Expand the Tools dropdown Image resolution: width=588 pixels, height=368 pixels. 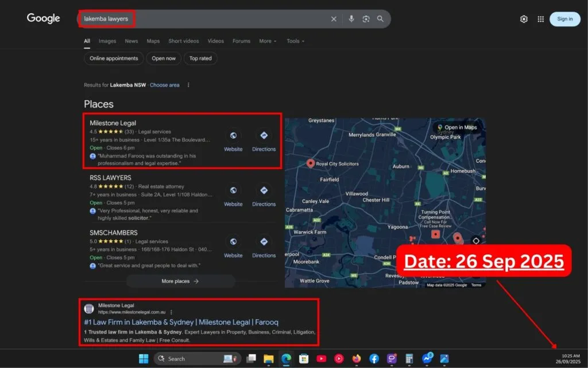click(295, 41)
